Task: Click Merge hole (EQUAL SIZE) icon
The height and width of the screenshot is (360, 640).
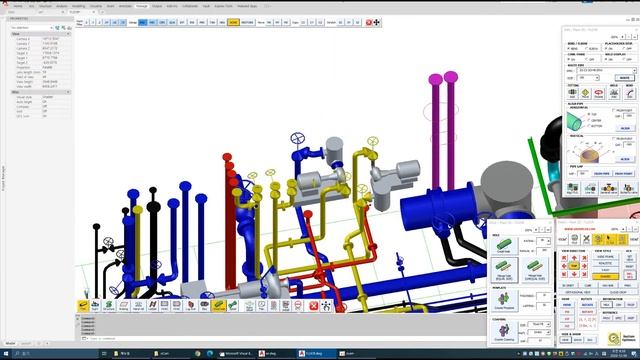Action: tap(504, 270)
